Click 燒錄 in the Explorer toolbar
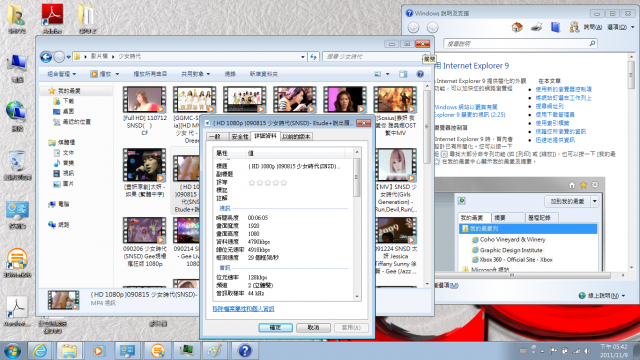 [230, 74]
